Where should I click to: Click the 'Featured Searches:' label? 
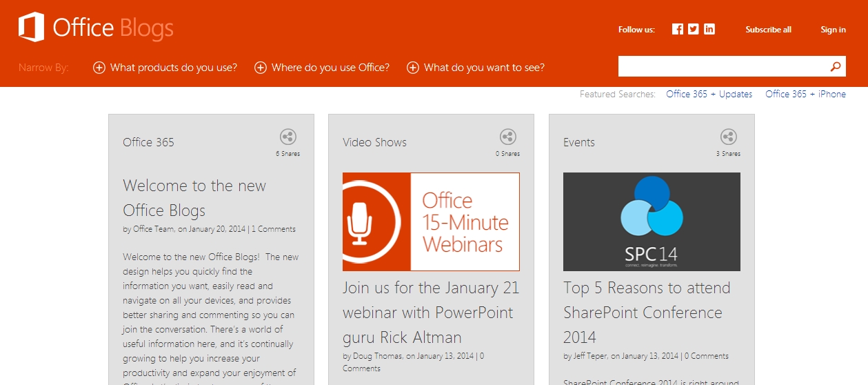pyautogui.click(x=618, y=95)
